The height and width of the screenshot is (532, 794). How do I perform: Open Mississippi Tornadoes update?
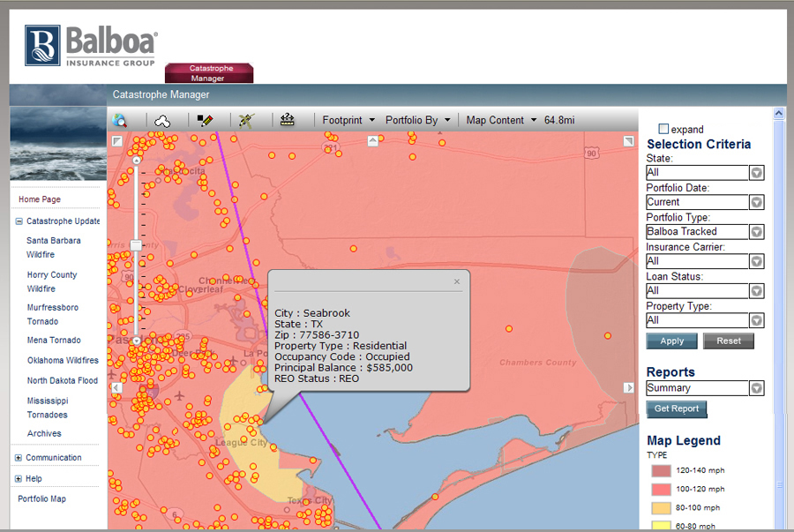coord(47,408)
